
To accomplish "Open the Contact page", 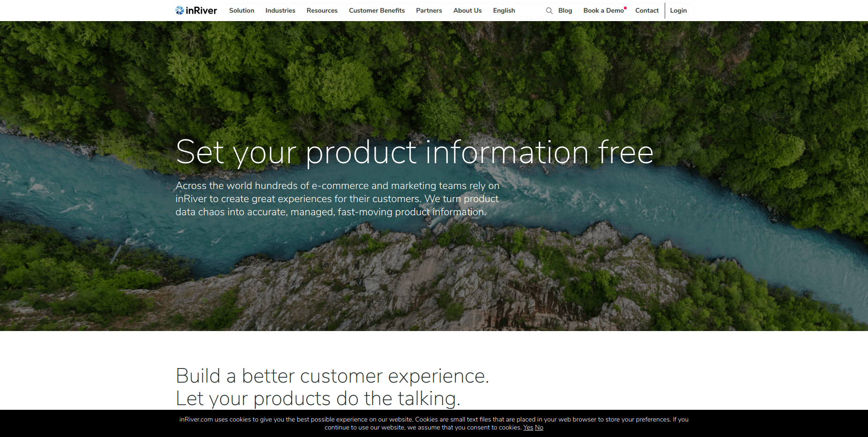I will [x=647, y=10].
